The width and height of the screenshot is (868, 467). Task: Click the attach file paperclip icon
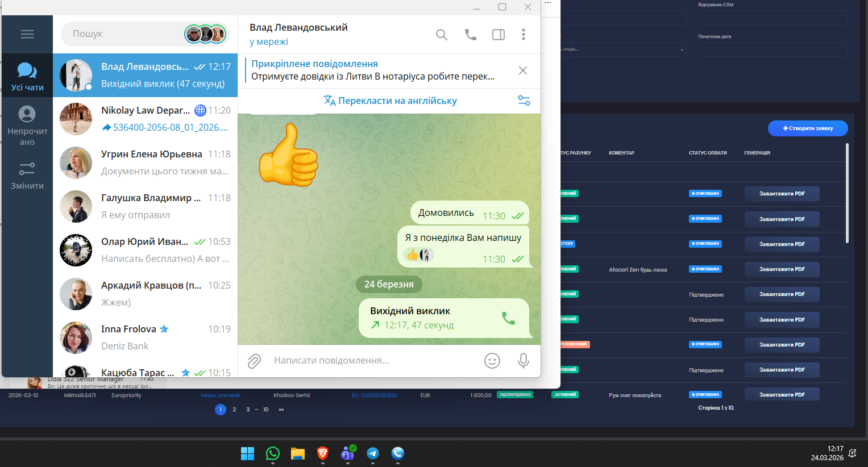[x=254, y=361]
